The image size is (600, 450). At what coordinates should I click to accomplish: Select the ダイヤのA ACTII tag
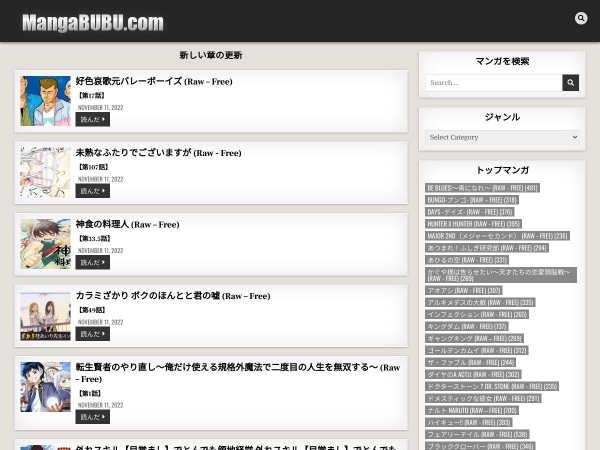pos(473,374)
